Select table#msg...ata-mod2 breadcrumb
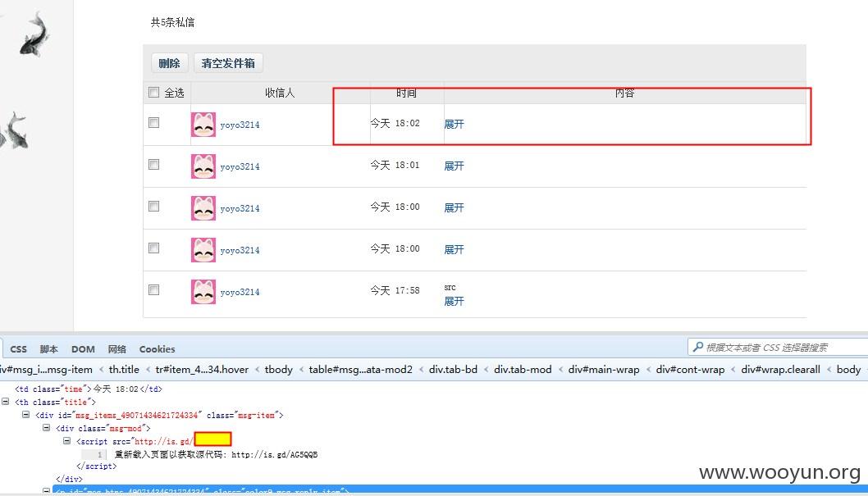 [360, 370]
